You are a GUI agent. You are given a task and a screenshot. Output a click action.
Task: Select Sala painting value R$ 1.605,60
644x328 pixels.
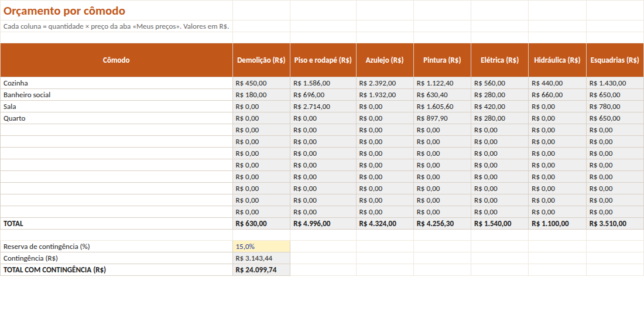(443, 107)
